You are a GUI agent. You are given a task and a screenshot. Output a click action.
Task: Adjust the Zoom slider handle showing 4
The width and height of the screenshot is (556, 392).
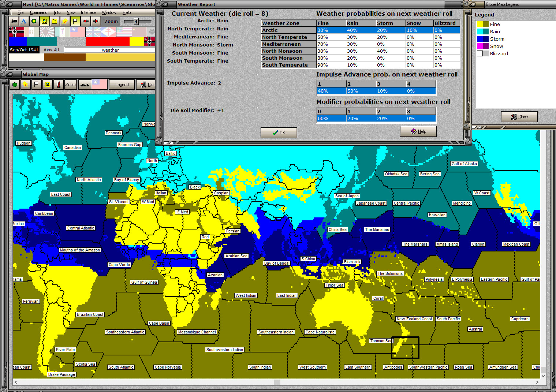point(136,22)
